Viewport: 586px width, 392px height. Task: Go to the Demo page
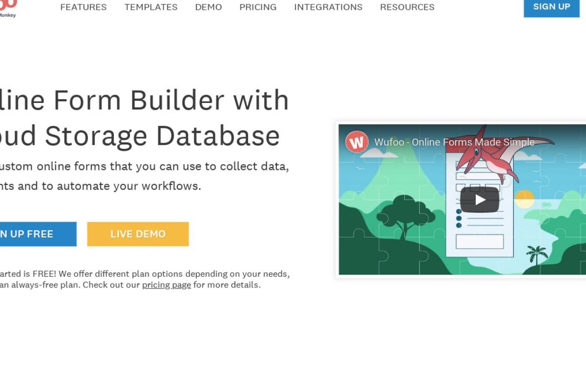pyautogui.click(x=209, y=7)
